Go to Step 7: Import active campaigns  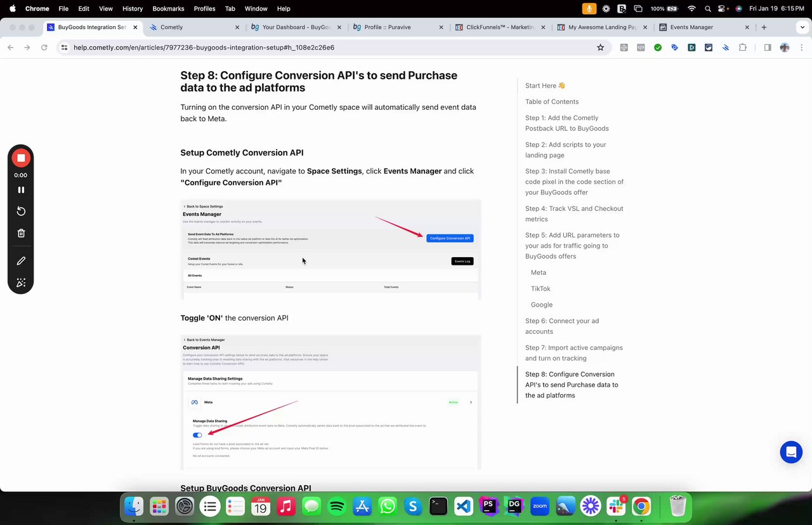pyautogui.click(x=573, y=353)
